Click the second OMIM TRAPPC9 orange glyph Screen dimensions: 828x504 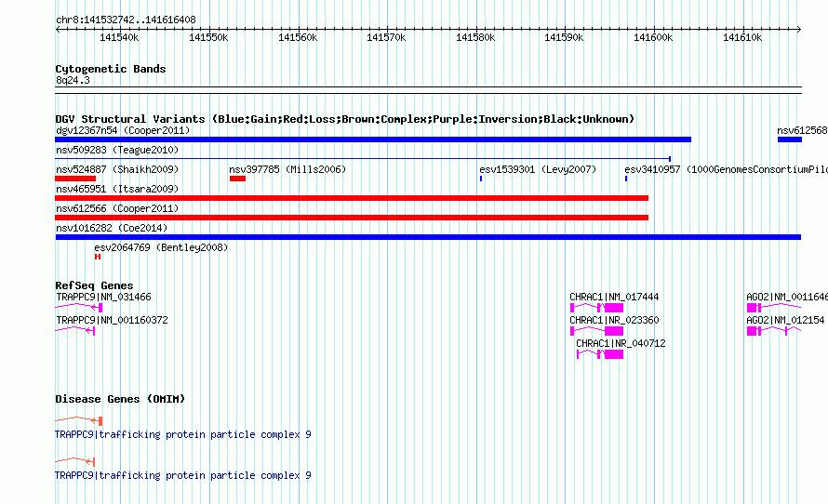74,461
